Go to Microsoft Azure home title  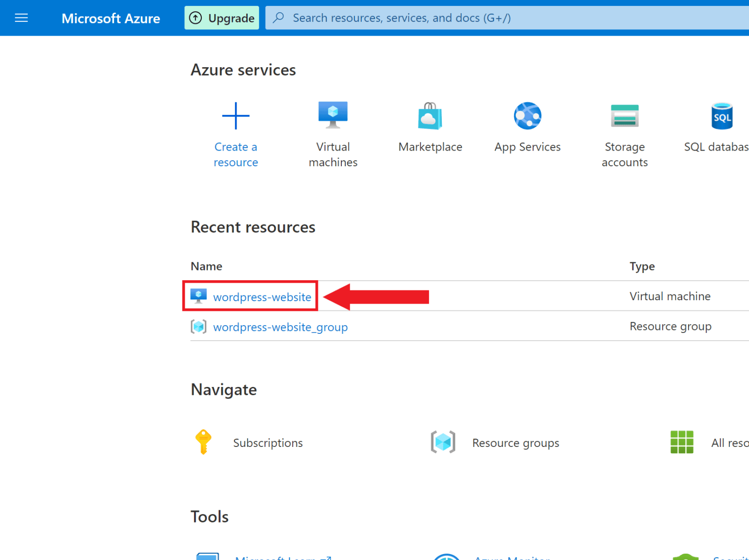pyautogui.click(x=111, y=19)
